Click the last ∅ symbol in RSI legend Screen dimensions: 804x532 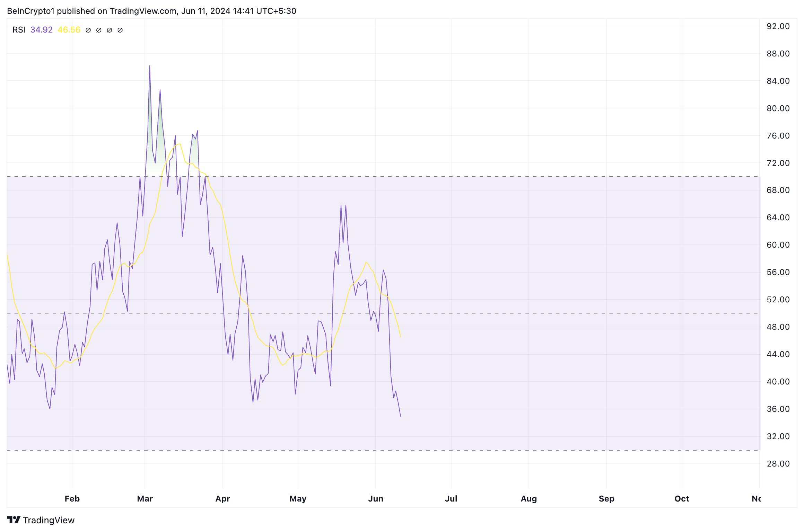click(x=120, y=30)
